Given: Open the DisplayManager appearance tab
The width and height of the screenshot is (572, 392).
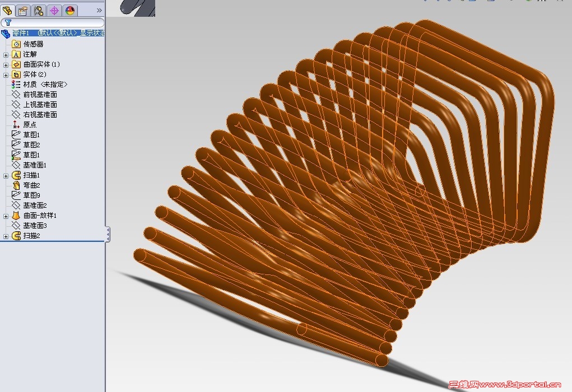Looking at the screenshot, I should coord(70,11).
